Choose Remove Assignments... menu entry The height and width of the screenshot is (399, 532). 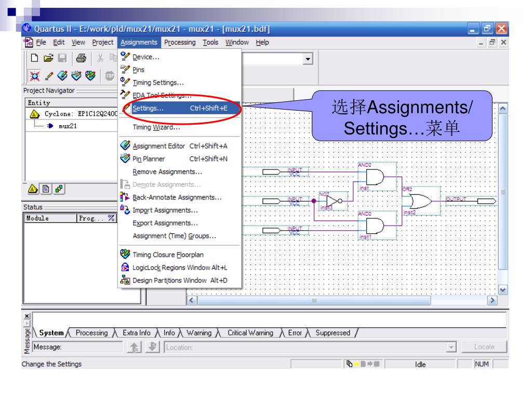179,171
